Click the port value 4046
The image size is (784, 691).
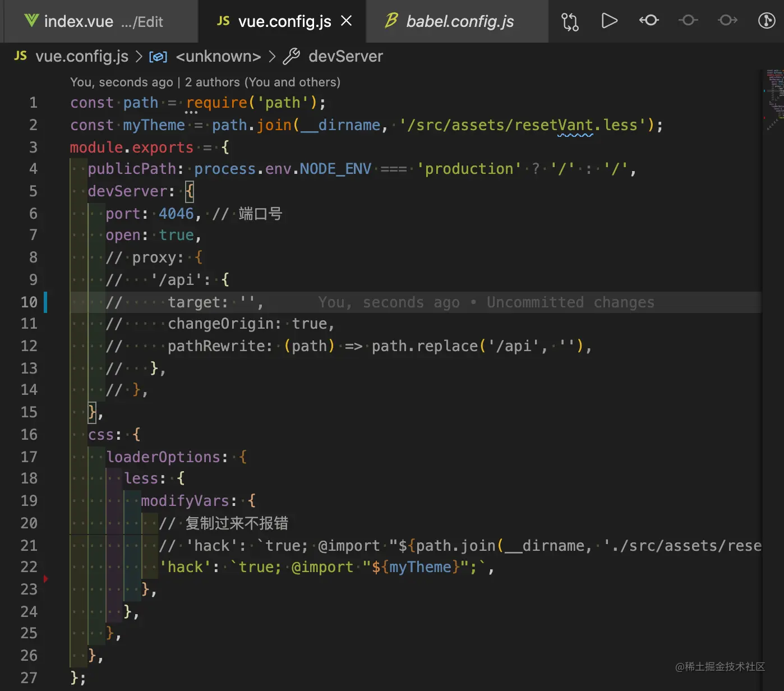(x=176, y=214)
